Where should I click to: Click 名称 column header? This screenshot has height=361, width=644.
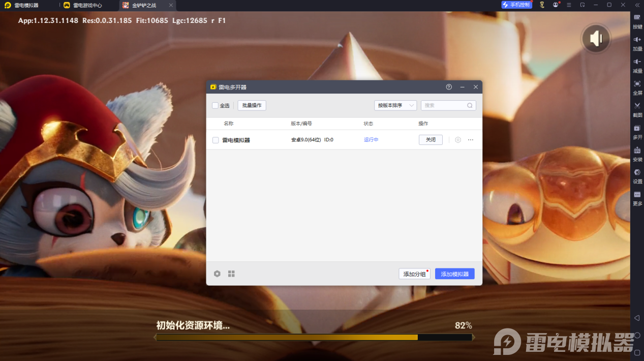coord(229,124)
